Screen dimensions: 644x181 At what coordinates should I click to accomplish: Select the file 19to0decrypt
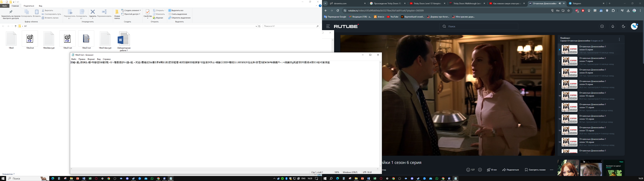point(49,40)
